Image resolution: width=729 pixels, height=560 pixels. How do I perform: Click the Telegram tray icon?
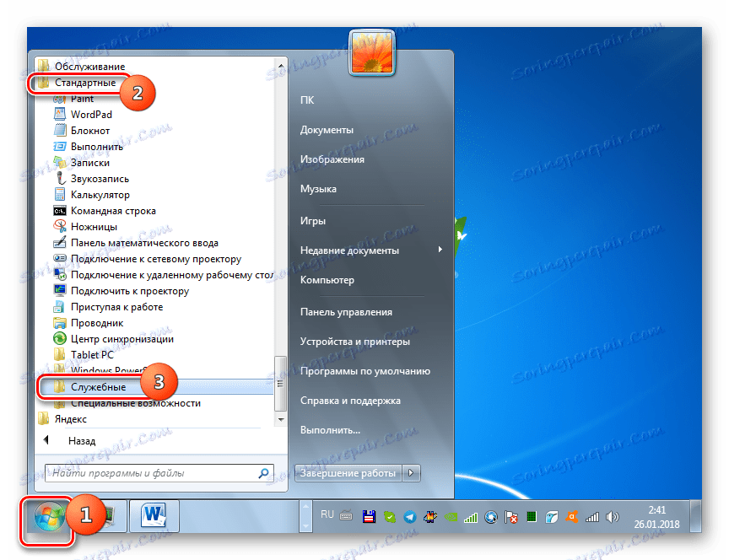(410, 516)
